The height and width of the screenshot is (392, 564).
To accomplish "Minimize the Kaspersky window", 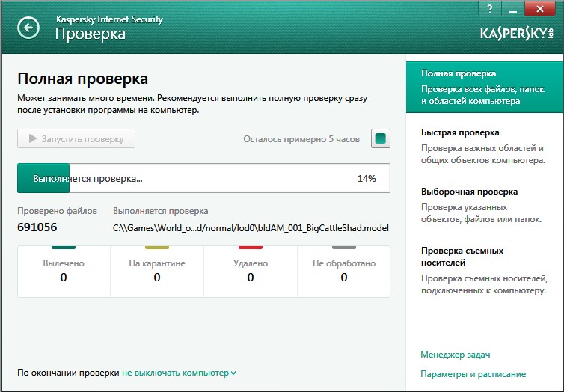I will 513,9.
